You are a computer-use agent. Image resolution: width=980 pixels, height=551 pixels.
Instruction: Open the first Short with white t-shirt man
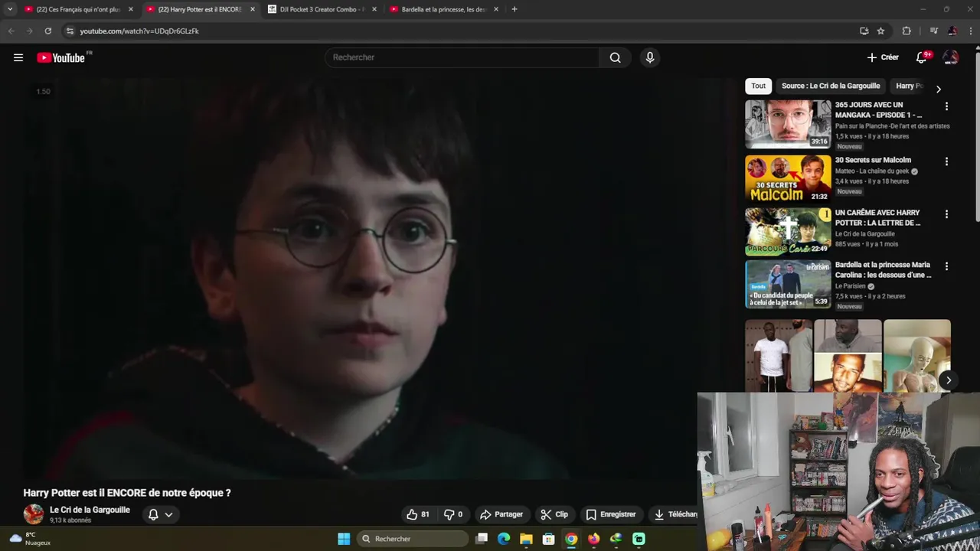[779, 356]
